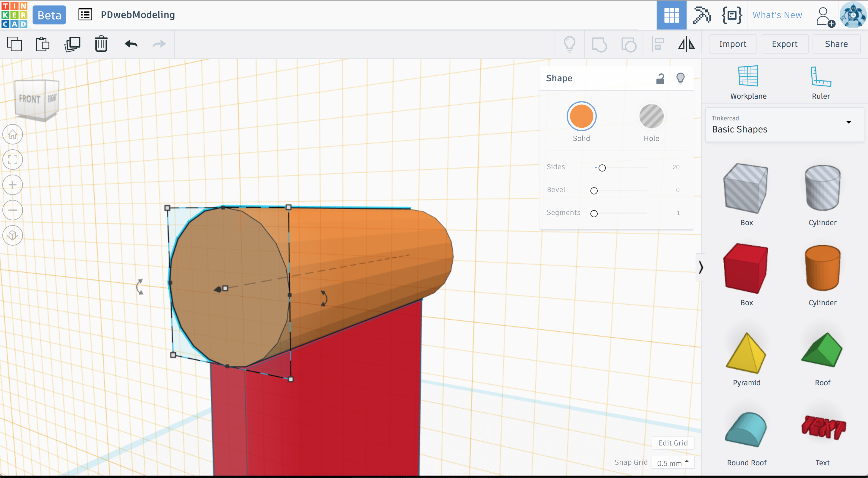Click Edit Grid button
This screenshot has height=478, width=868.
point(673,443)
